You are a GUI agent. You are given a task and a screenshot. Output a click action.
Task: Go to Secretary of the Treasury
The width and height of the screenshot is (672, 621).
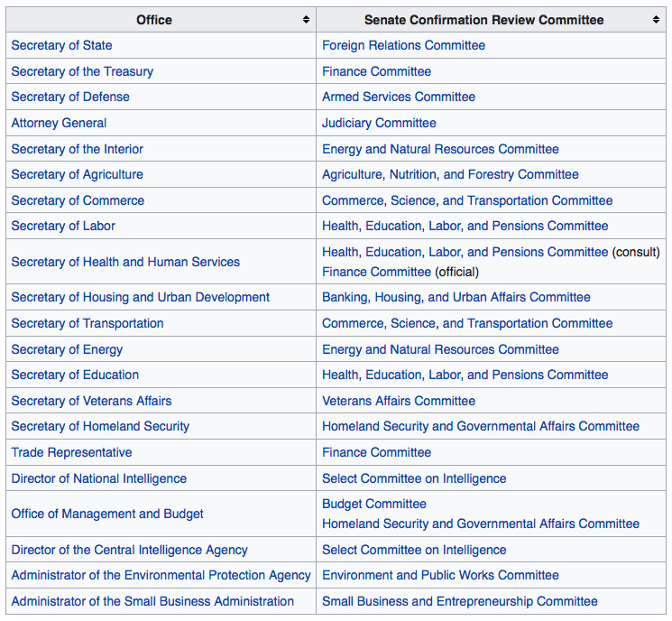click(x=82, y=71)
